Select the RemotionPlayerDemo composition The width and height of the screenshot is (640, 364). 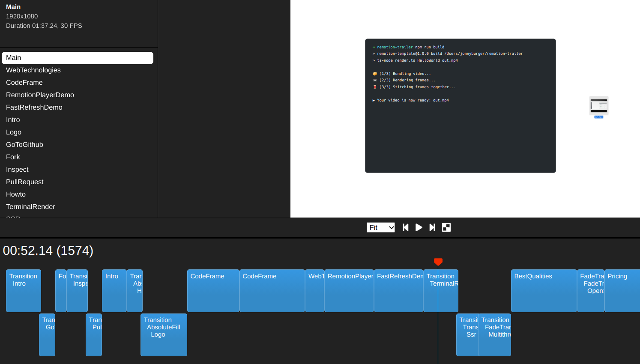(x=39, y=95)
